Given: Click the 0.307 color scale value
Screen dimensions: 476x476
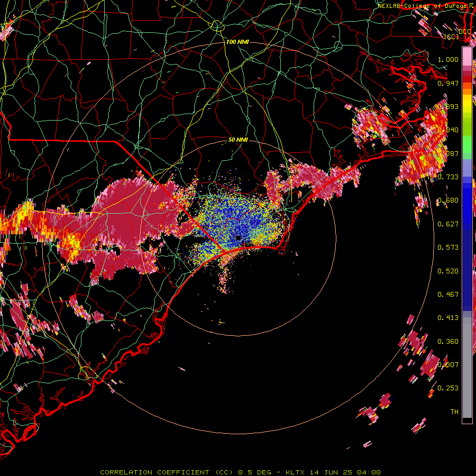Looking at the screenshot, I should (x=448, y=365).
